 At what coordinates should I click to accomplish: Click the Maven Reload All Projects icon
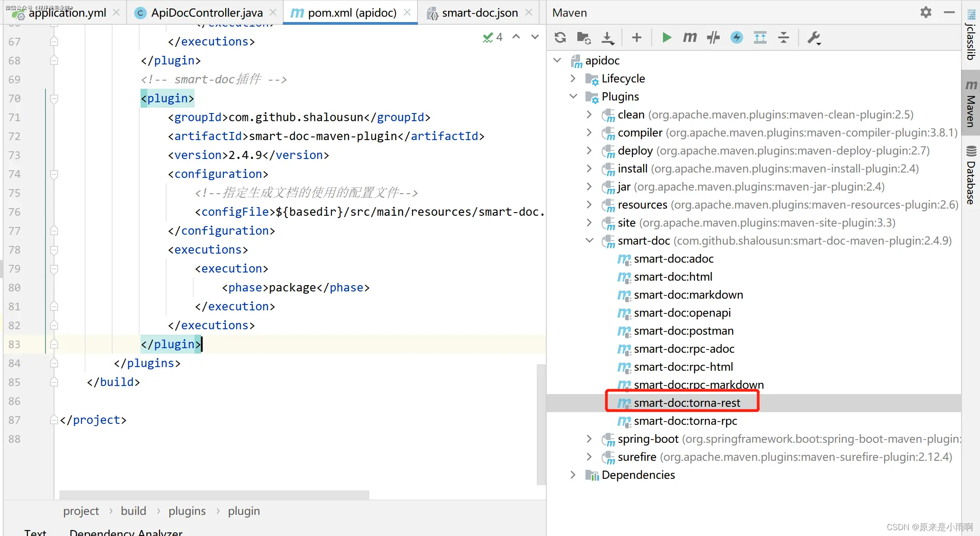point(560,37)
